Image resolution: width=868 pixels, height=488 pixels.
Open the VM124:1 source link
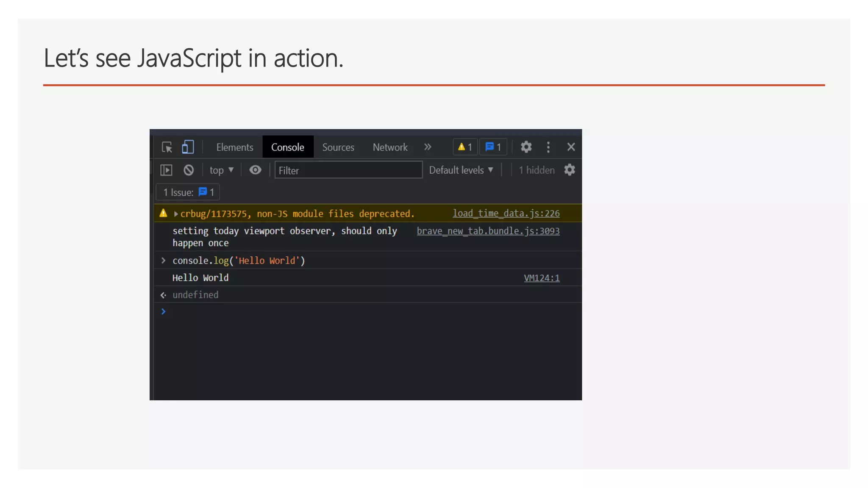click(542, 278)
